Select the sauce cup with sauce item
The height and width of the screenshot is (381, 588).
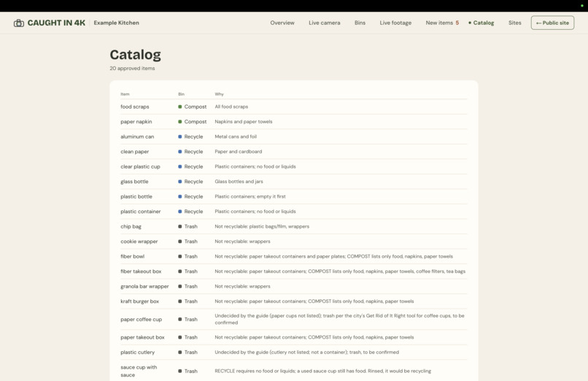[139, 372]
